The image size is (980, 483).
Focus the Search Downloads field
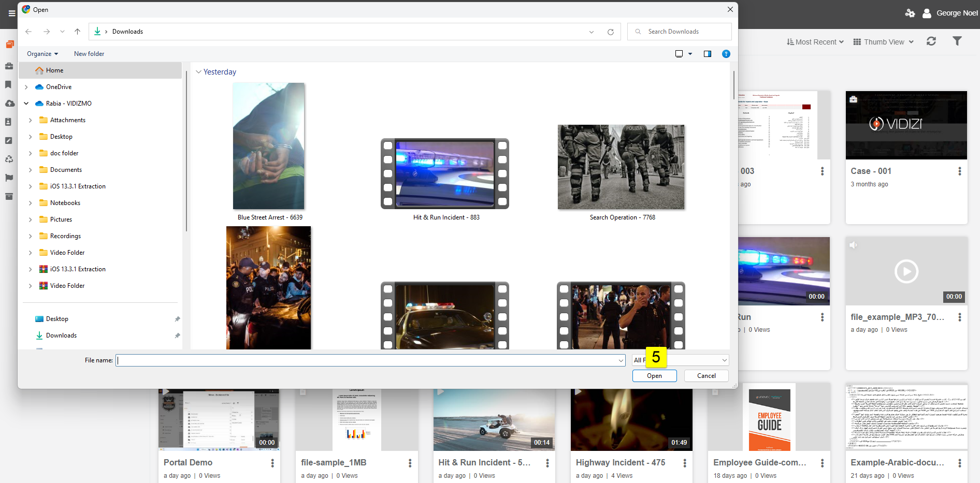tap(680, 32)
